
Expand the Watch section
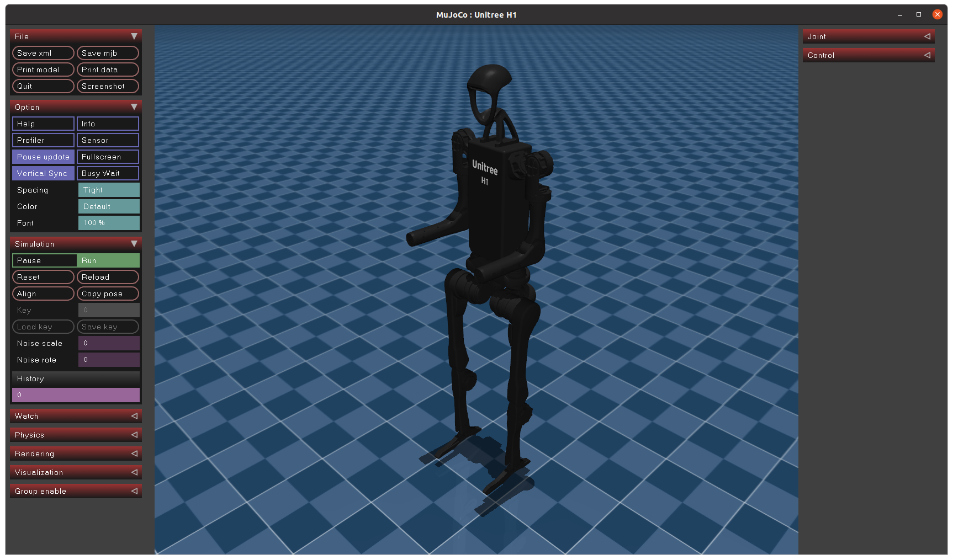(x=76, y=416)
